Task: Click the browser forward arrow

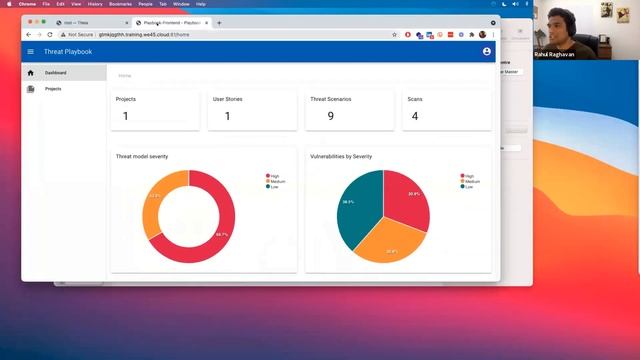Action: pyautogui.click(x=39, y=35)
